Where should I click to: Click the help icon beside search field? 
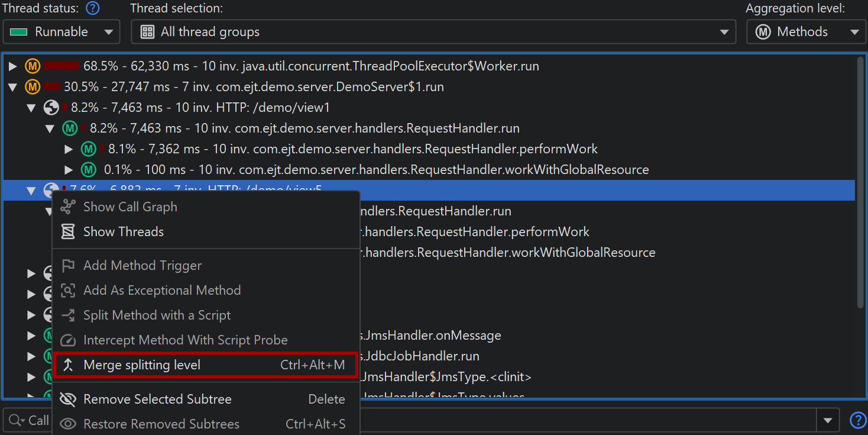click(857, 420)
